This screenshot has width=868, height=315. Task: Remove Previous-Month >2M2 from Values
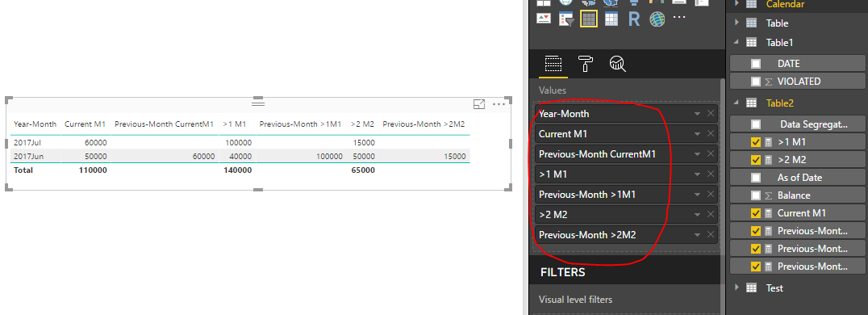point(711,234)
